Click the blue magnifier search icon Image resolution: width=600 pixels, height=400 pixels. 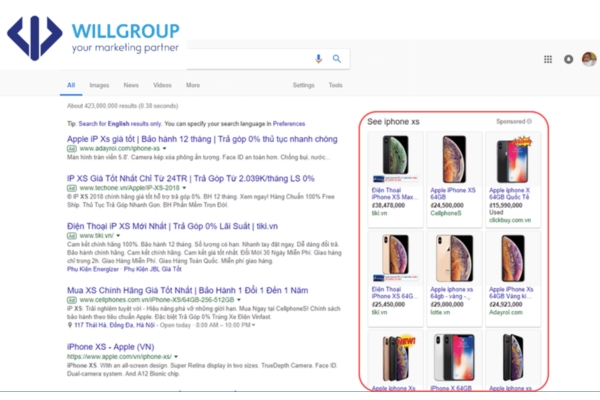(x=336, y=59)
